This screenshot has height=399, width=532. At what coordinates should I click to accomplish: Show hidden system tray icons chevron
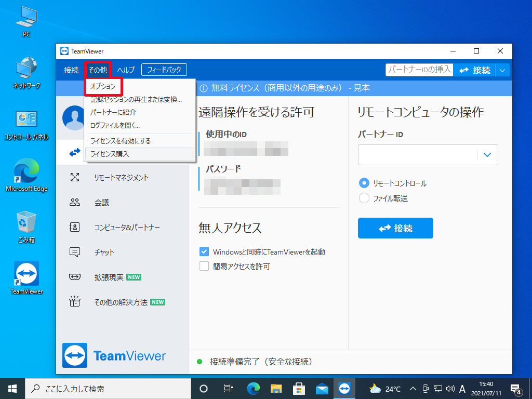coord(413,389)
